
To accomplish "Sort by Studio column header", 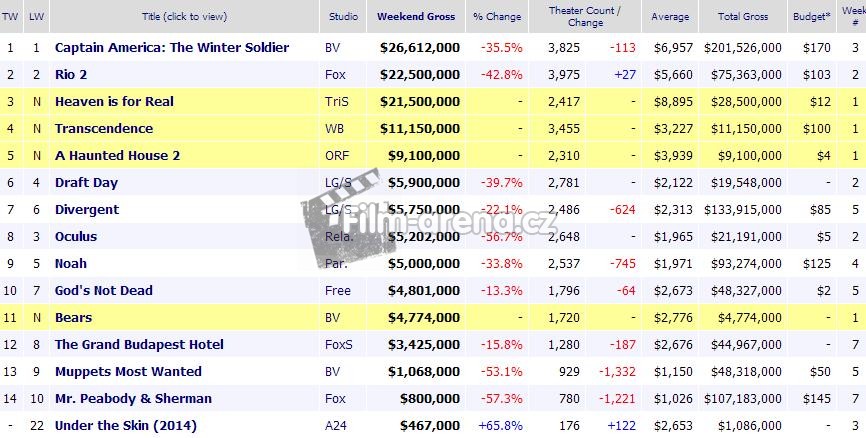I will [345, 16].
